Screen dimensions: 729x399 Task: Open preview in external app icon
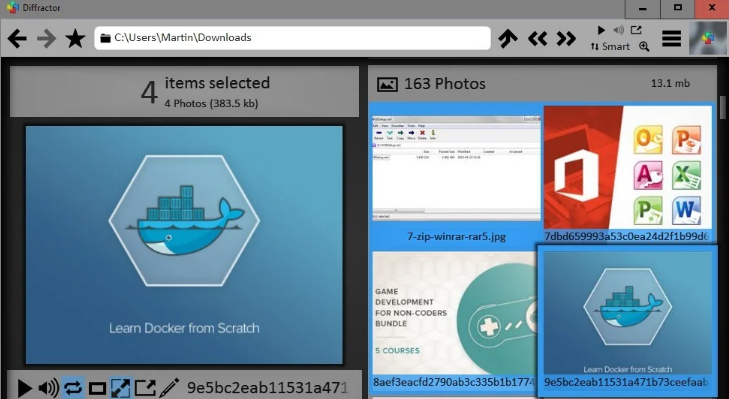[145, 388]
